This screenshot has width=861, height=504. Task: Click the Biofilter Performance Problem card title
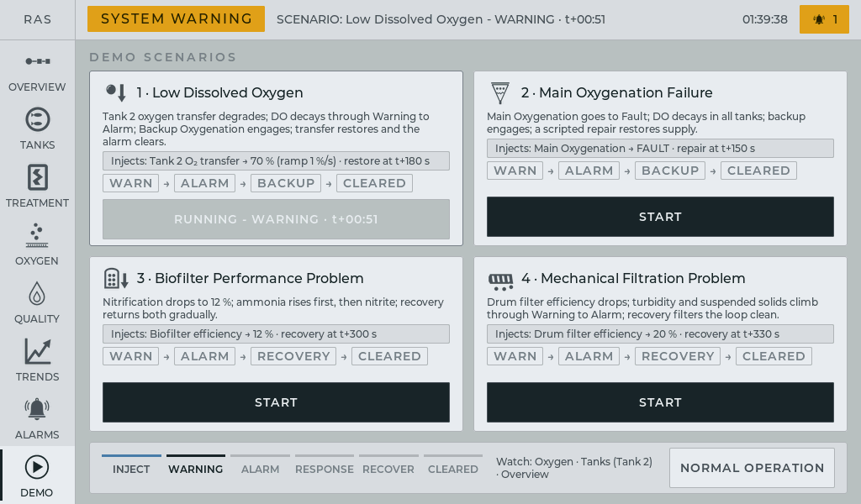coord(250,279)
